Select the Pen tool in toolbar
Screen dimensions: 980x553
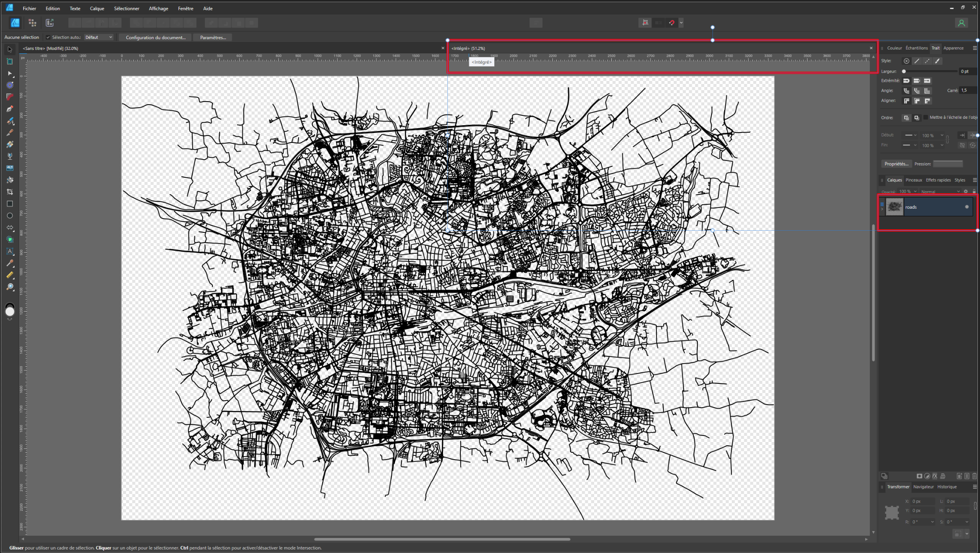click(9, 109)
